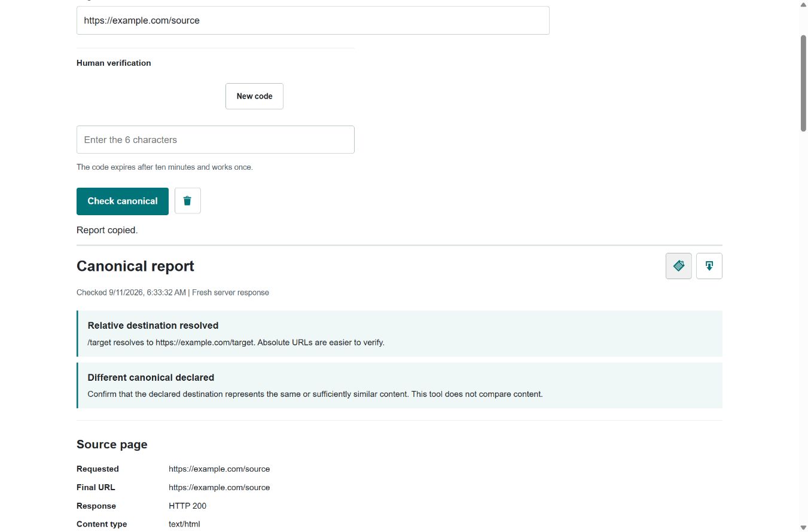Click the Requested URL value

[x=219, y=469]
